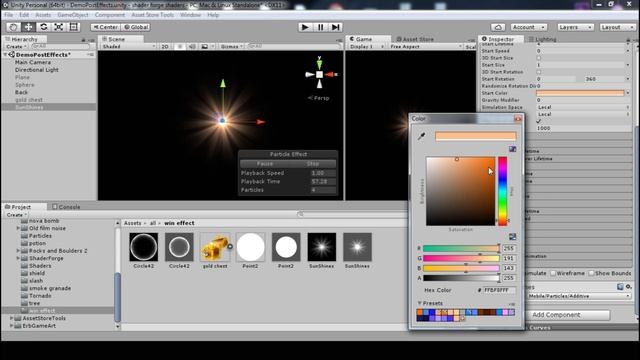This screenshot has width=640, height=360.
Task: Switch to the Console tab
Action: (66, 207)
